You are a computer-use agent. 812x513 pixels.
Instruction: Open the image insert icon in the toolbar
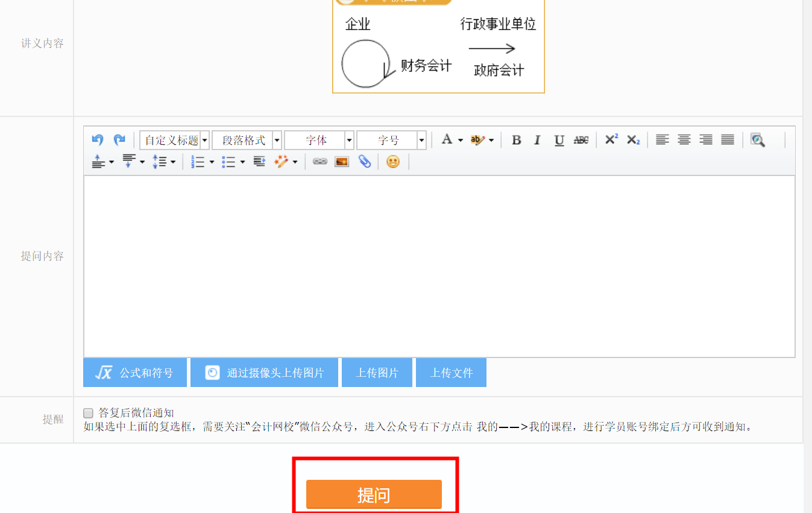point(341,162)
